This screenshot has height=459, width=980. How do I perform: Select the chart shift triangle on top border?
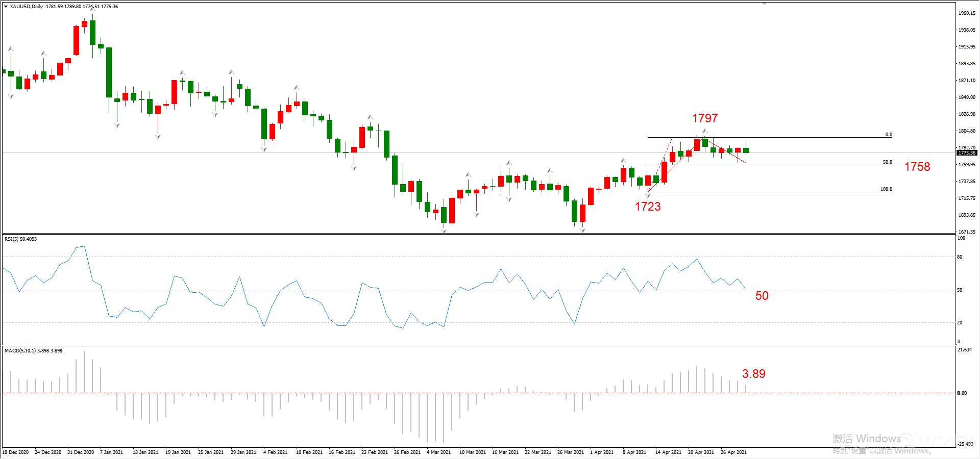[x=764, y=4]
